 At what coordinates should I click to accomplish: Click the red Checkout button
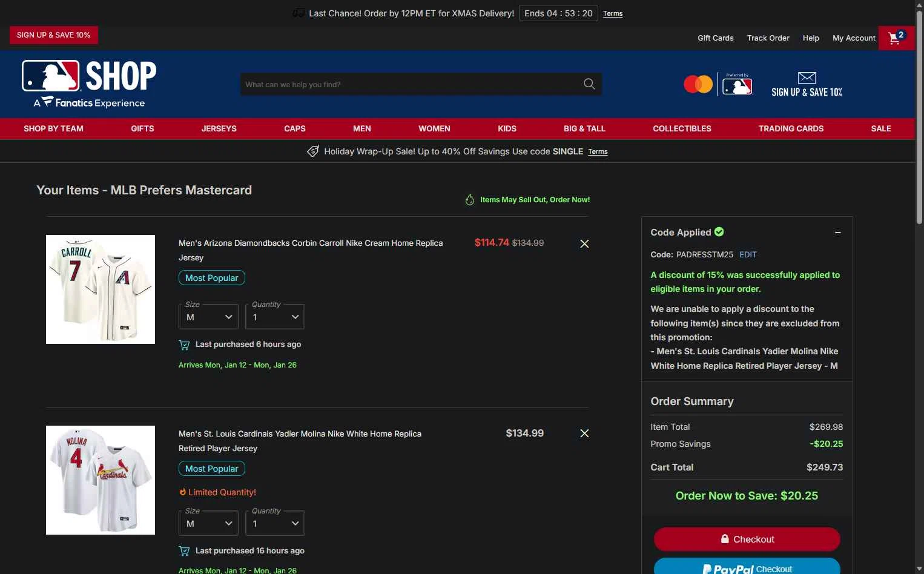tap(747, 539)
